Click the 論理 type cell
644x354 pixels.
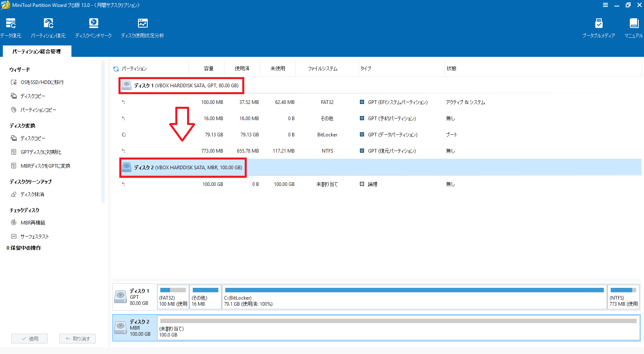(373, 184)
